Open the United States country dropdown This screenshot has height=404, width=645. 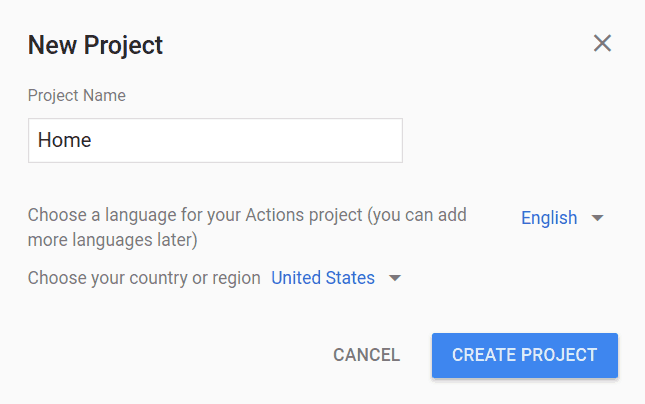coord(336,278)
